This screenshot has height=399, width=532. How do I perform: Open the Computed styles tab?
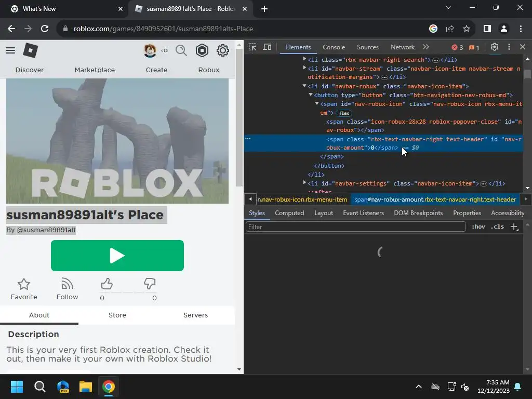pyautogui.click(x=289, y=213)
